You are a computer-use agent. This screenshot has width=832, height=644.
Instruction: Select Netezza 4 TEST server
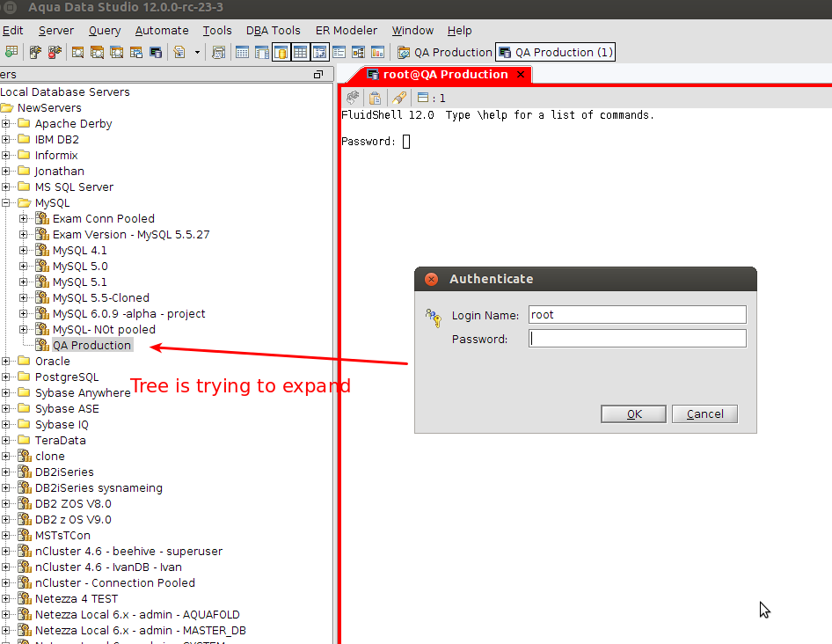(77, 599)
